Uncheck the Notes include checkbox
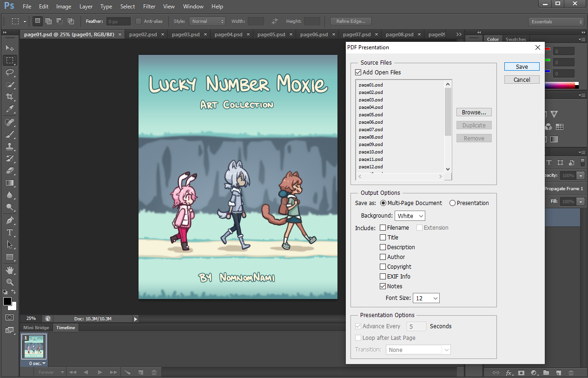The image size is (588, 378). [x=383, y=286]
